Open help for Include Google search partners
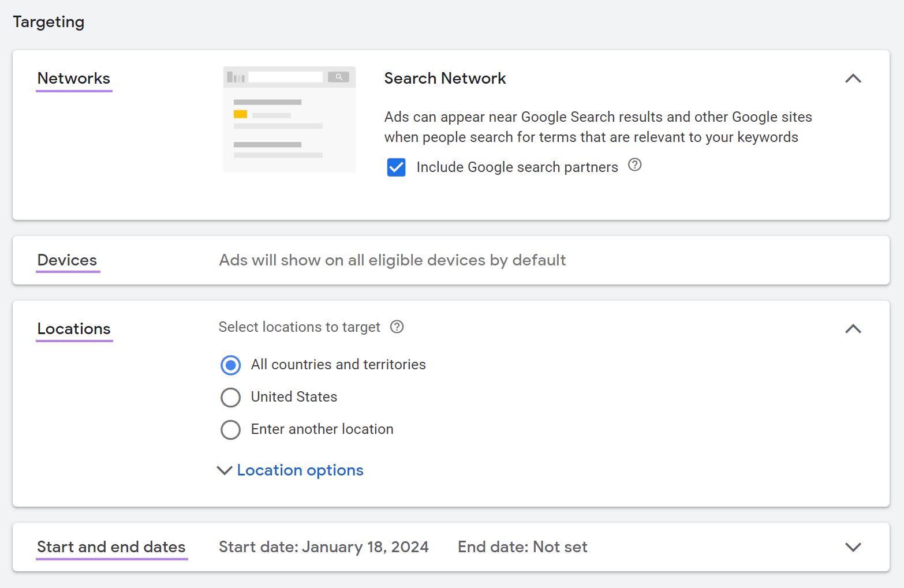Screen dimensions: 904x588 click(634, 166)
